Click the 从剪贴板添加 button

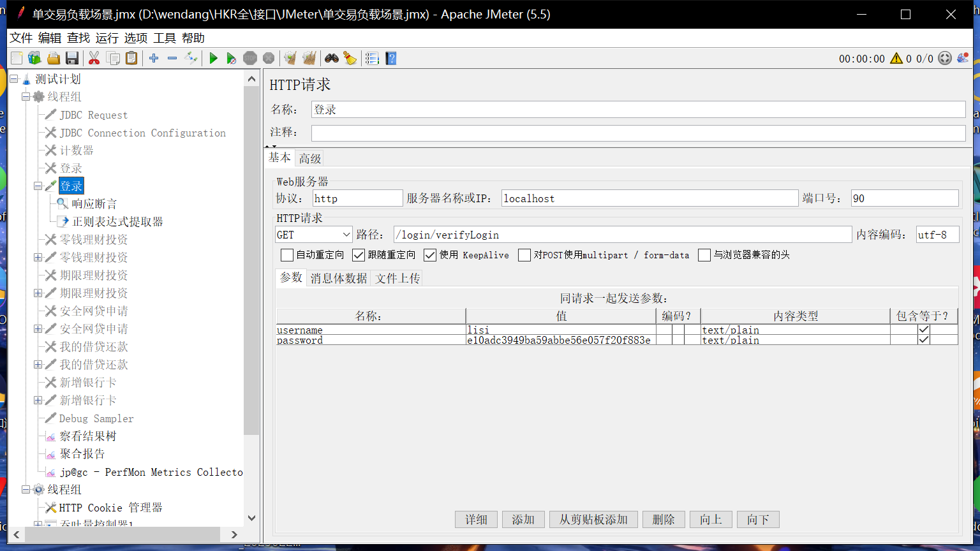click(593, 519)
